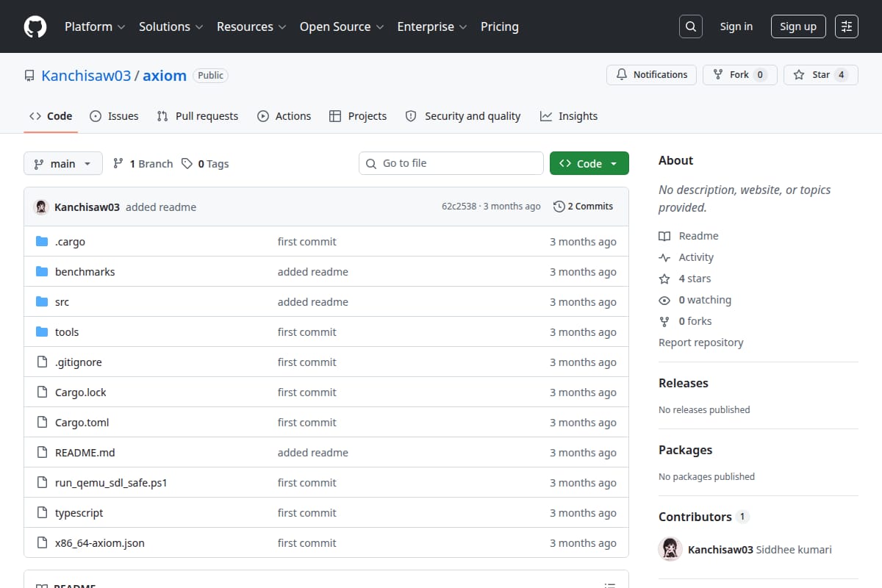Click the eye icon beside 0 watching
882x588 pixels.
click(x=664, y=300)
